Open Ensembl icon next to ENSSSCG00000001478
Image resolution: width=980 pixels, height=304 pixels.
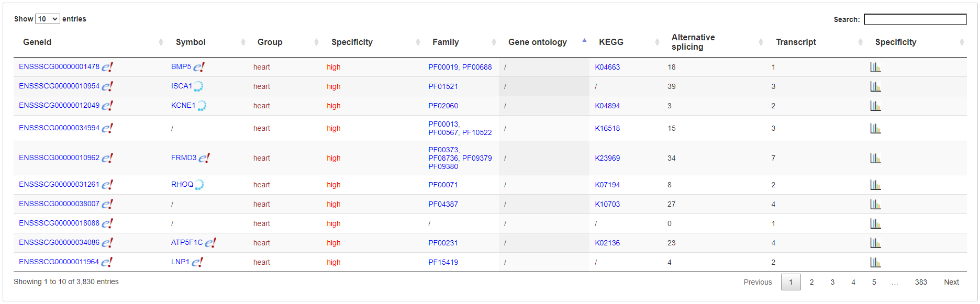(107, 67)
